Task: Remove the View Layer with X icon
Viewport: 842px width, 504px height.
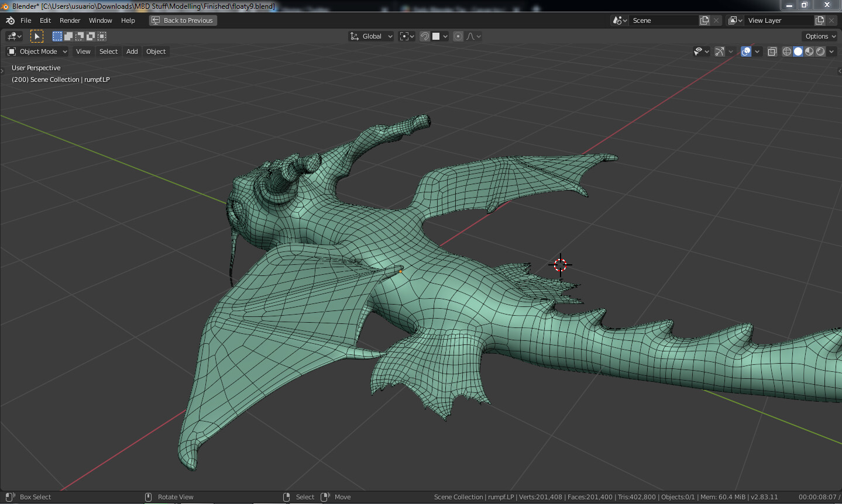Action: pyautogui.click(x=831, y=20)
